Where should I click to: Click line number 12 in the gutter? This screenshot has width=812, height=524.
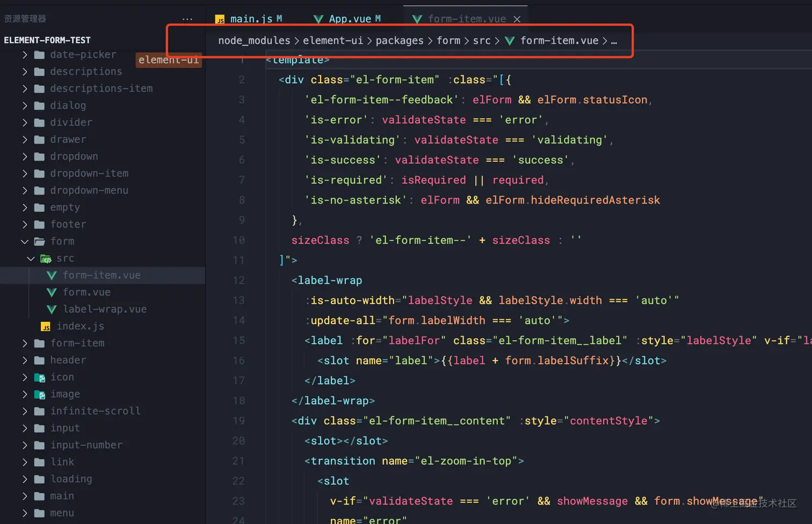click(238, 281)
